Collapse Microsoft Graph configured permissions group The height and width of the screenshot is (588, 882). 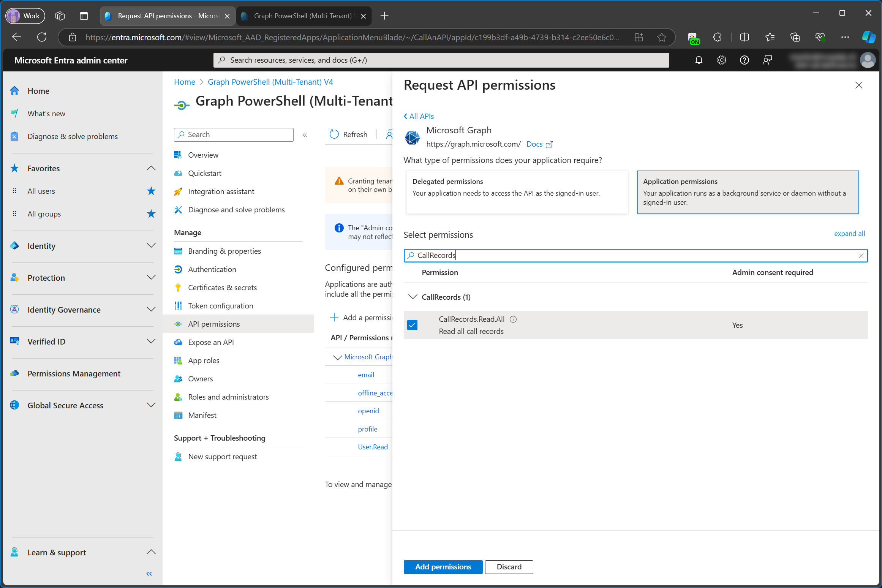337,357
